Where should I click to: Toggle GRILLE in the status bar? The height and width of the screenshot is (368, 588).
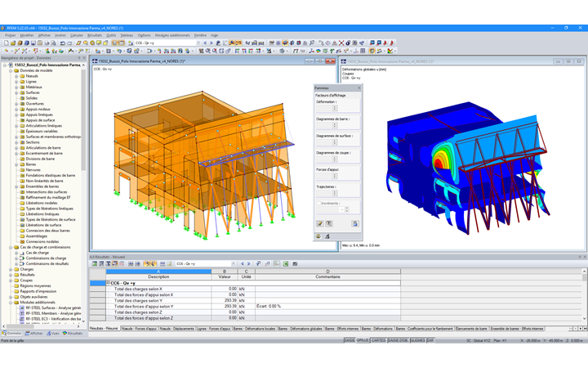coord(363,340)
